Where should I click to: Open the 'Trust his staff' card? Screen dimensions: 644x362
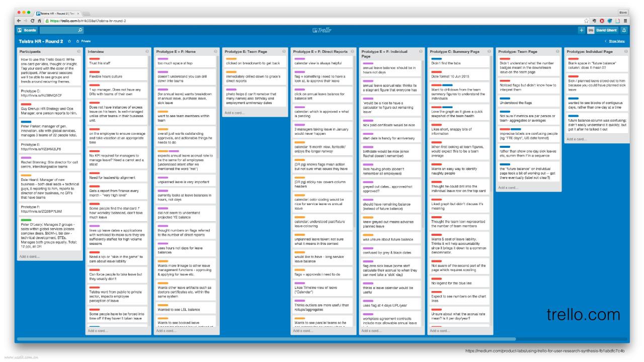click(x=117, y=61)
